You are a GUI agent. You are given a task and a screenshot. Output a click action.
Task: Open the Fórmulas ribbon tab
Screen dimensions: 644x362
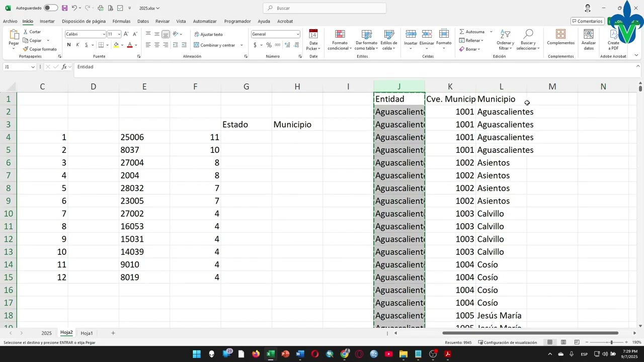[x=121, y=21]
